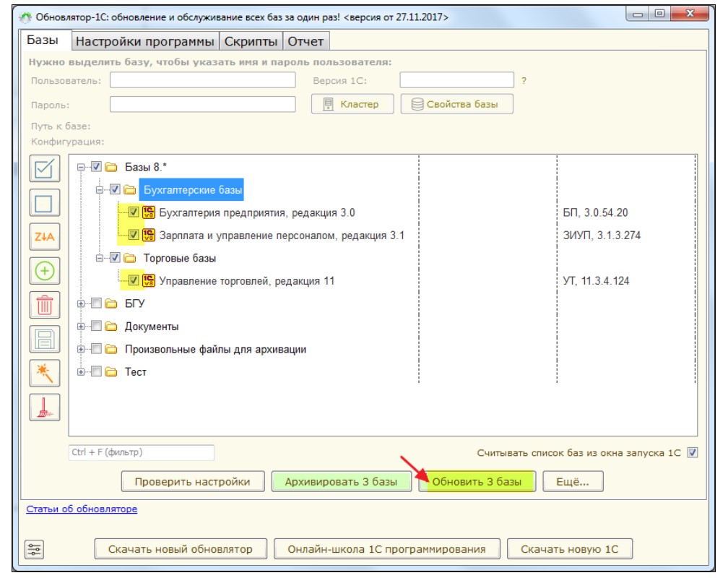Image resolution: width=728 pixels, height=578 pixels.
Task: Expand Произвольные файлы для архивации node
Action: coord(81,349)
